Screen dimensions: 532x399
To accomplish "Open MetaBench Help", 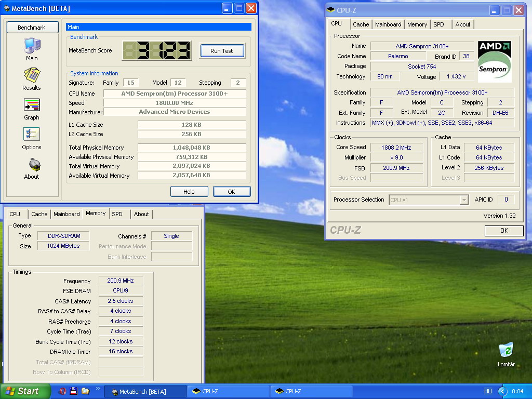I will (x=189, y=192).
